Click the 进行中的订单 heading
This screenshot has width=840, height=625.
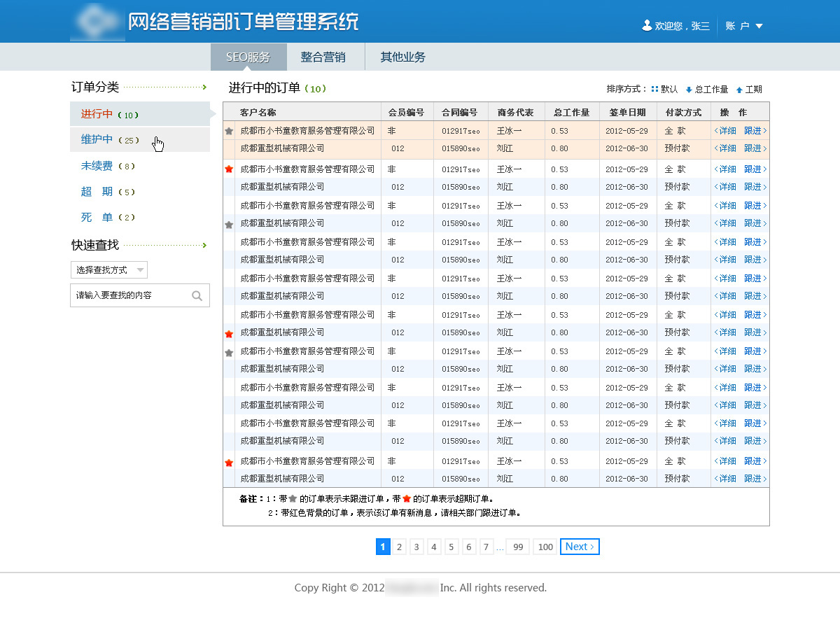[265, 88]
